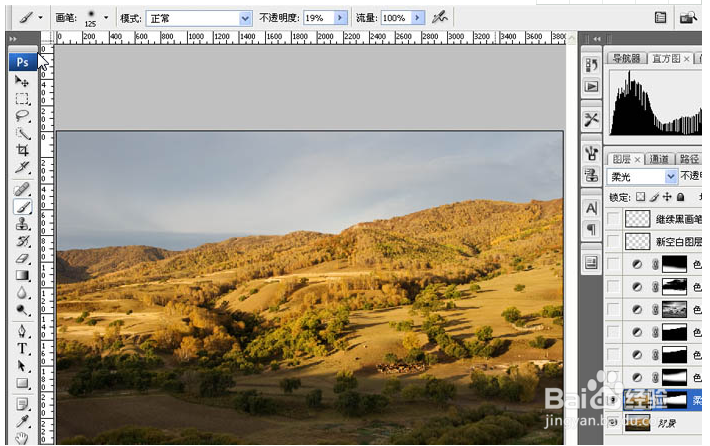The width and height of the screenshot is (710, 446).
Task: Select the Clone Stamp tool
Action: (x=22, y=224)
